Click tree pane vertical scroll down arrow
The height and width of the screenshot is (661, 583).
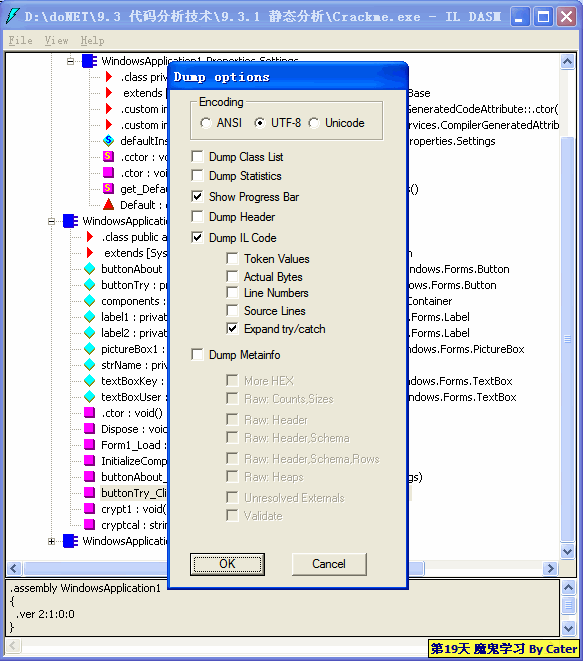567,551
